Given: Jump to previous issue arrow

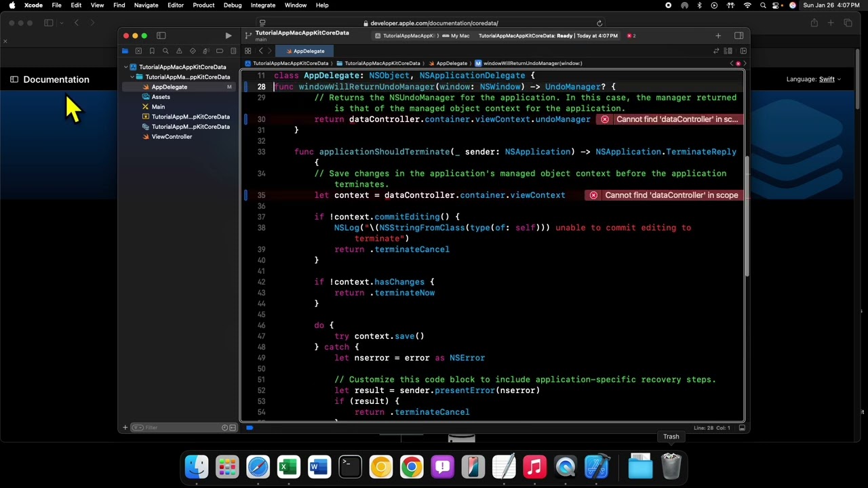Looking at the screenshot, I should 732,63.
